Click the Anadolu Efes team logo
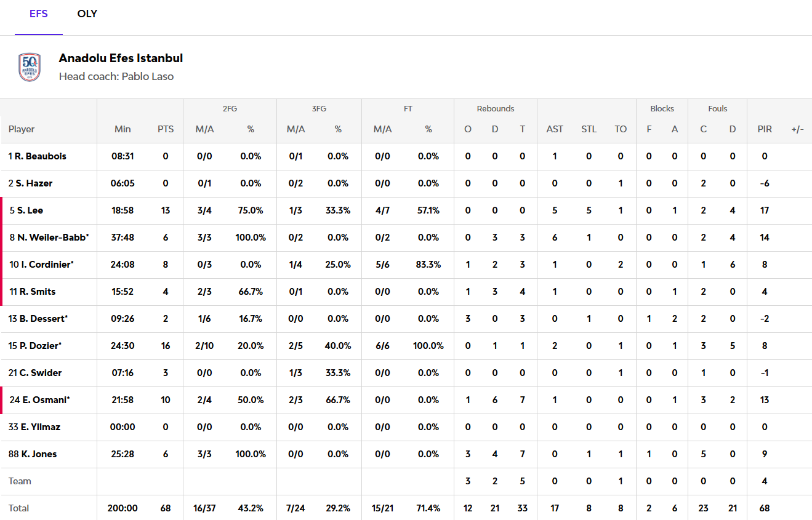Screen dimensions: 812x520 (30, 67)
